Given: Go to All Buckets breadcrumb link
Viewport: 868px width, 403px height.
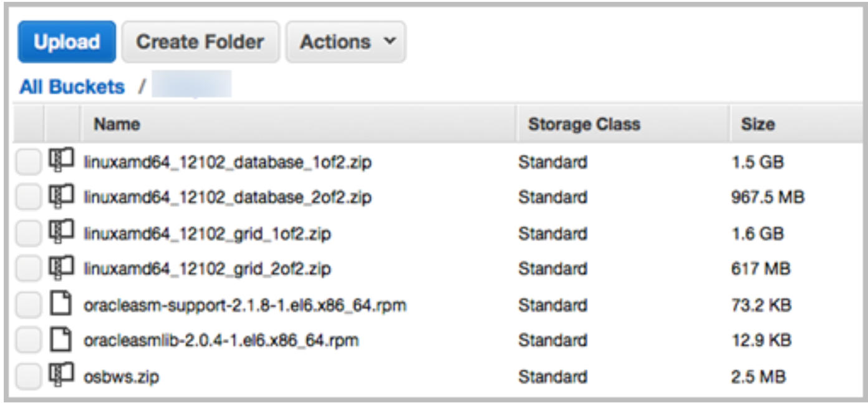Looking at the screenshot, I should click(x=72, y=87).
